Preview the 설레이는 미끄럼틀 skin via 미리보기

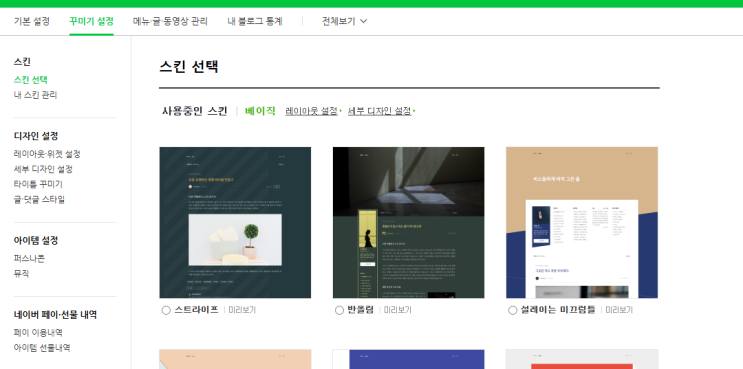pos(619,310)
